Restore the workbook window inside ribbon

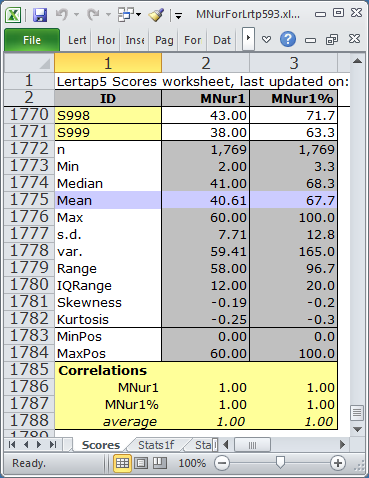point(332,40)
